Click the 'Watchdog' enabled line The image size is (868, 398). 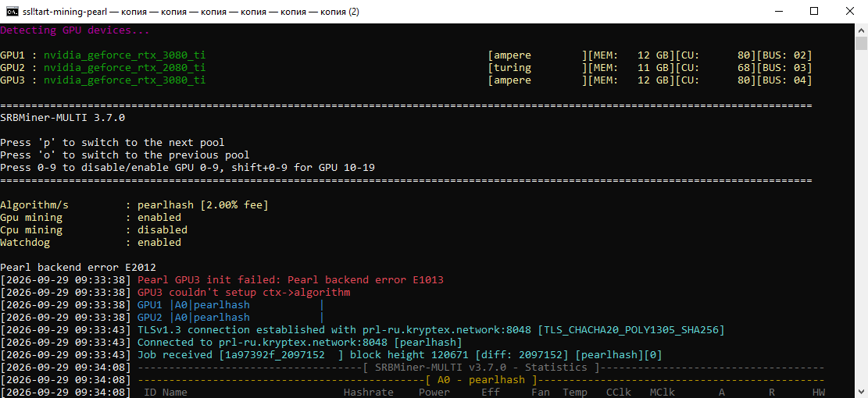pyautogui.click(x=91, y=243)
